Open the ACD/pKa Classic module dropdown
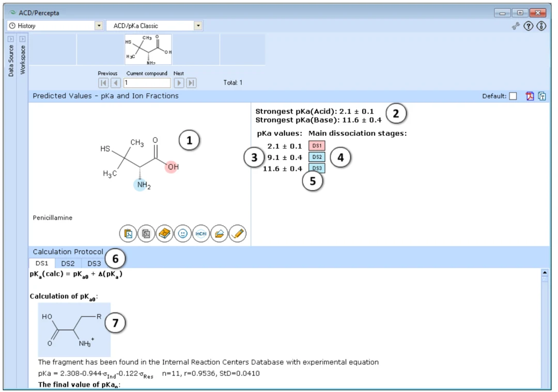 198,26
